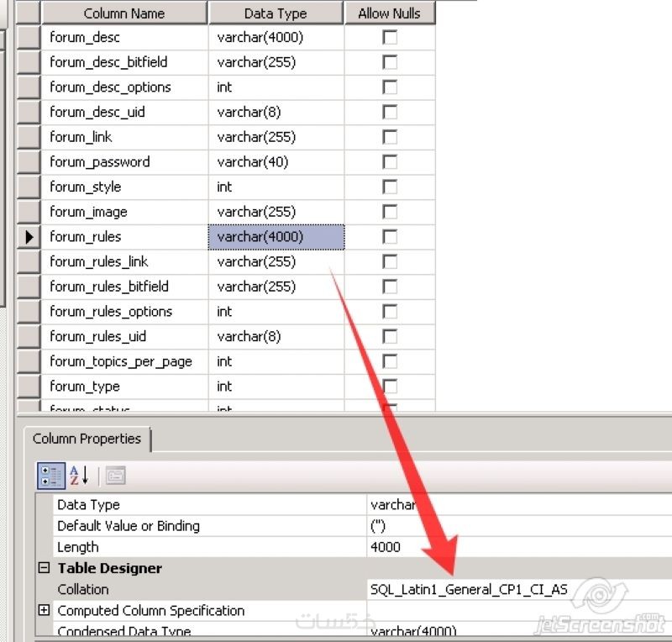Toggle Allow Nulls for forum_password

[x=390, y=161]
